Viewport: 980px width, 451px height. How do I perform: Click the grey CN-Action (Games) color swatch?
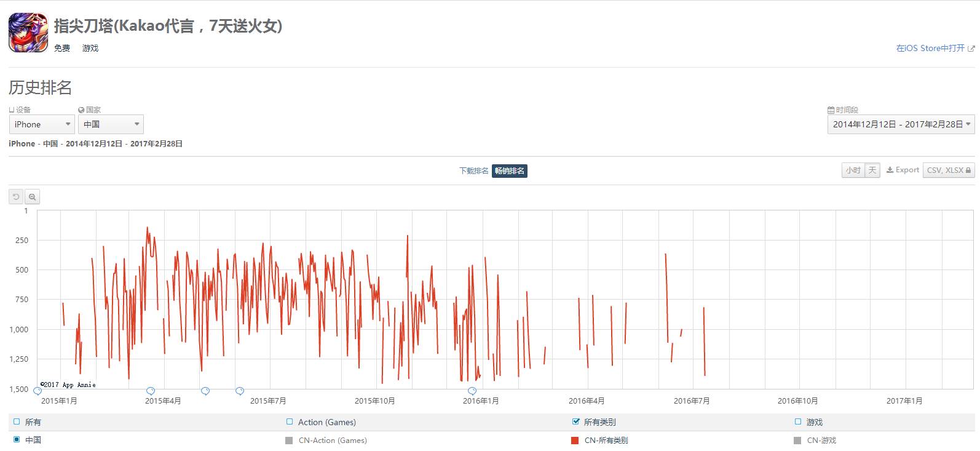(x=289, y=441)
